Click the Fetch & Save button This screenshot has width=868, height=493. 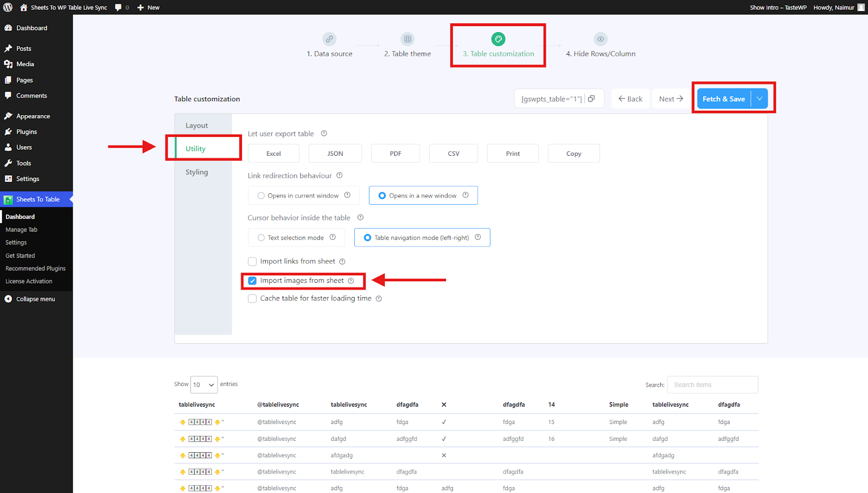click(724, 99)
